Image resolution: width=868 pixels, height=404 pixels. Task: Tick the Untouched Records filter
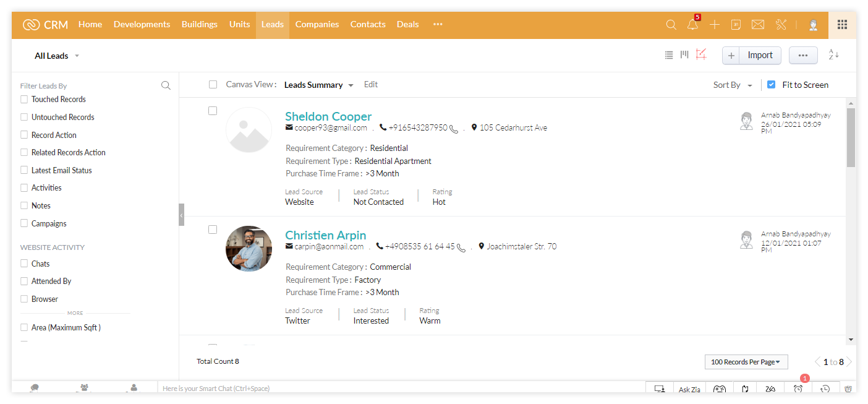pos(24,117)
